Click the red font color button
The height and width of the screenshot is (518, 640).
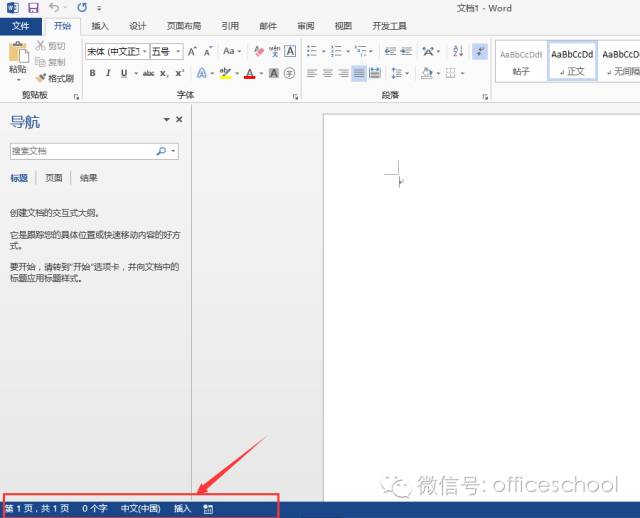[248, 73]
